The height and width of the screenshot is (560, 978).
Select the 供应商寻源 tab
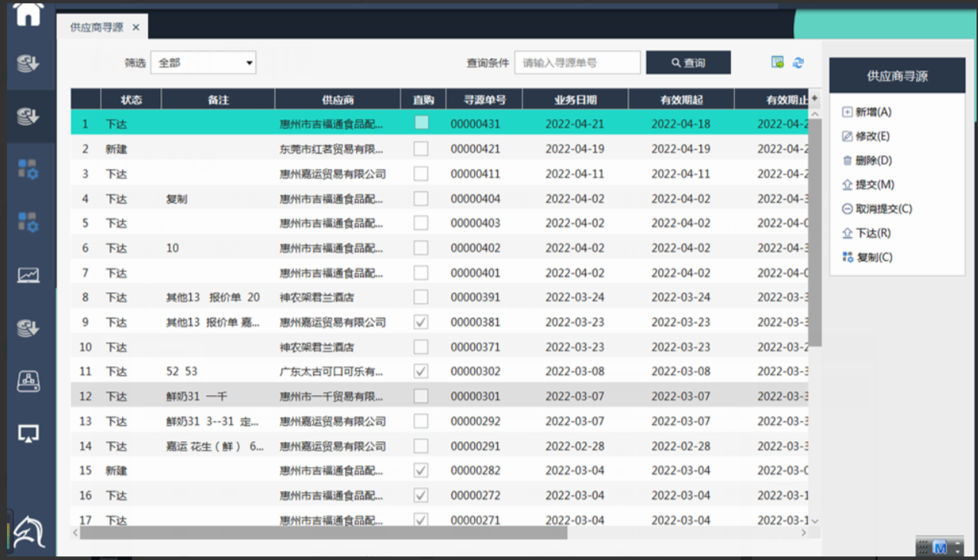point(97,27)
